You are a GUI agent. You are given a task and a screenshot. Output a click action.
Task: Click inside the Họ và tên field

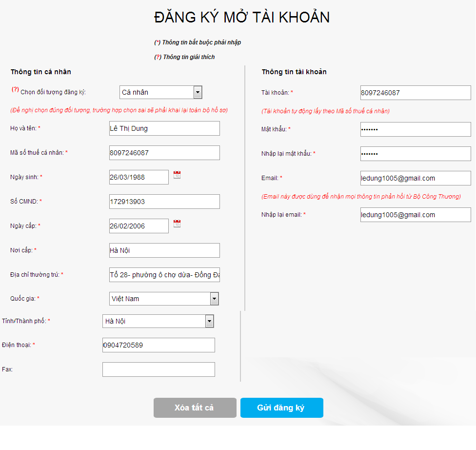coord(164,128)
